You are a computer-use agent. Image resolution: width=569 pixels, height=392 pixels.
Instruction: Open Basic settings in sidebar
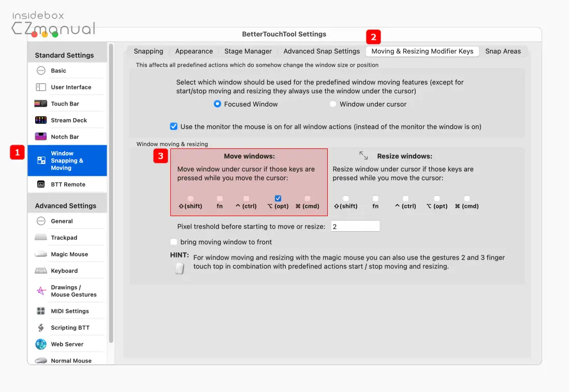[x=67, y=70]
